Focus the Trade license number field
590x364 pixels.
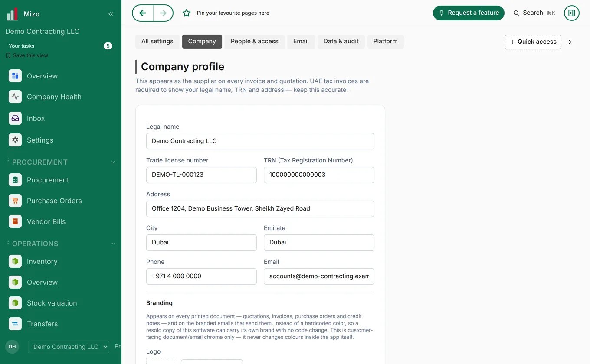click(201, 175)
